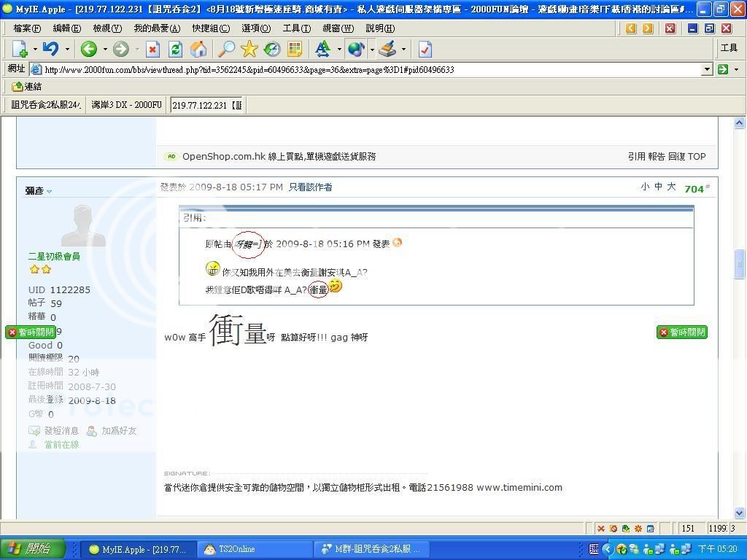The width and height of the screenshot is (747, 560).
Task: Open dropdown next to the Undo icon
Action: click(x=67, y=49)
